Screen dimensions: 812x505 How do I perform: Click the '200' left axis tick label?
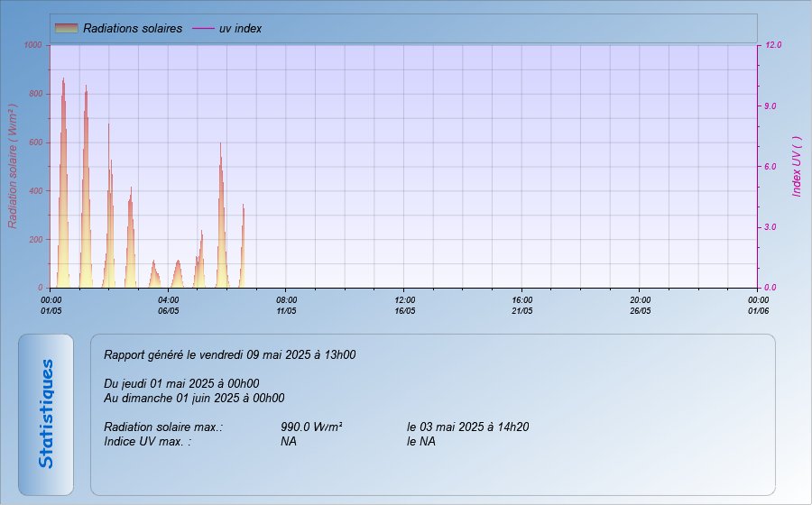(36, 240)
